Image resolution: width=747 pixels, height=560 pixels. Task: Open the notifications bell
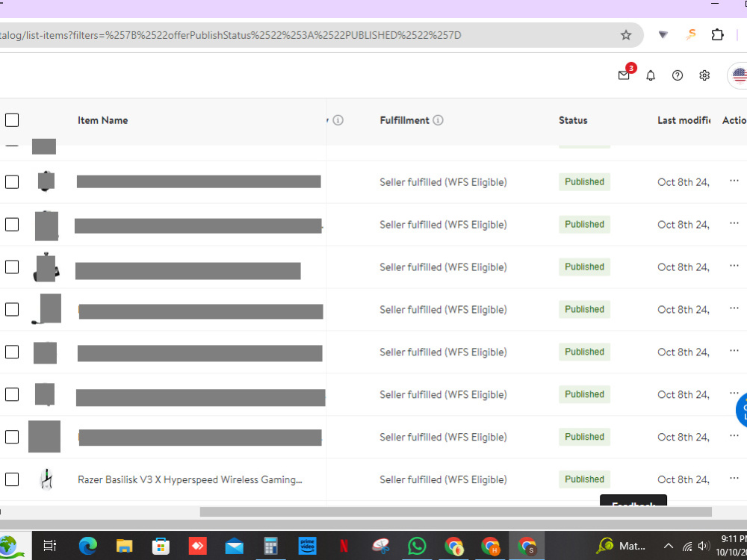click(651, 75)
